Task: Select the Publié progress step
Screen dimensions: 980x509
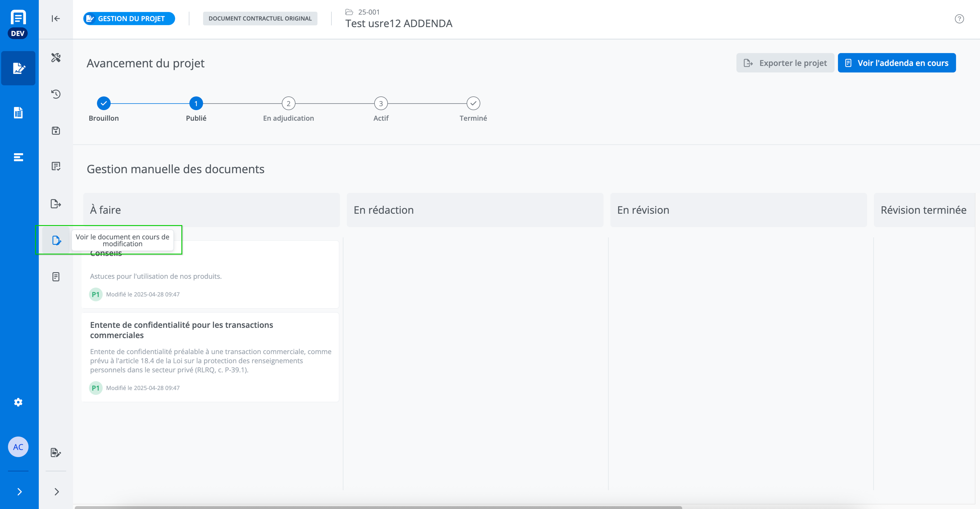Action: coord(196,103)
